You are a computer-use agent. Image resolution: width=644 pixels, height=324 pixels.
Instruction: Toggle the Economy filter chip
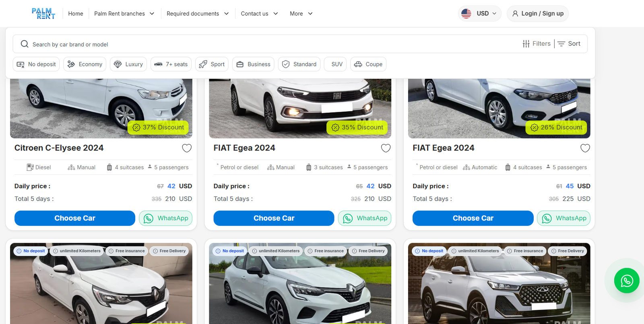[x=85, y=64]
